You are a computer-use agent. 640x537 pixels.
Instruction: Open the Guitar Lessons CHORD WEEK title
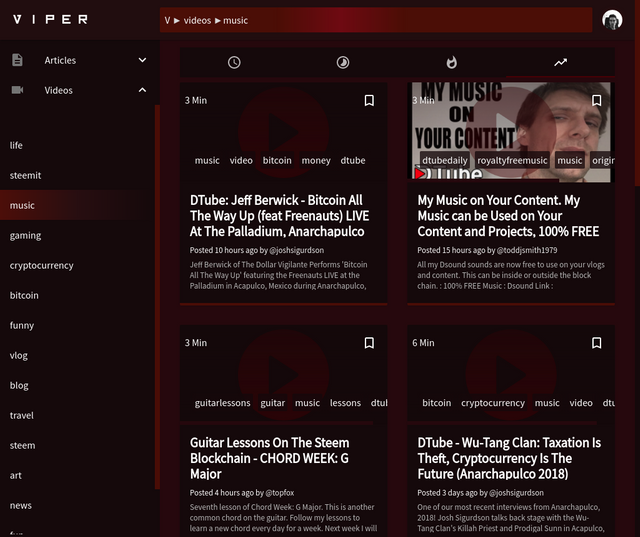(269, 458)
